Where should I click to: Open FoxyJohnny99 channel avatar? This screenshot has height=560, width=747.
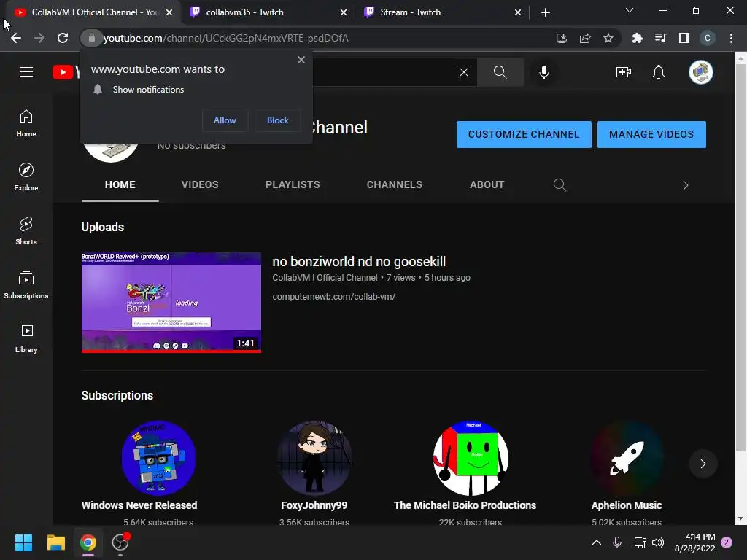[x=314, y=458]
